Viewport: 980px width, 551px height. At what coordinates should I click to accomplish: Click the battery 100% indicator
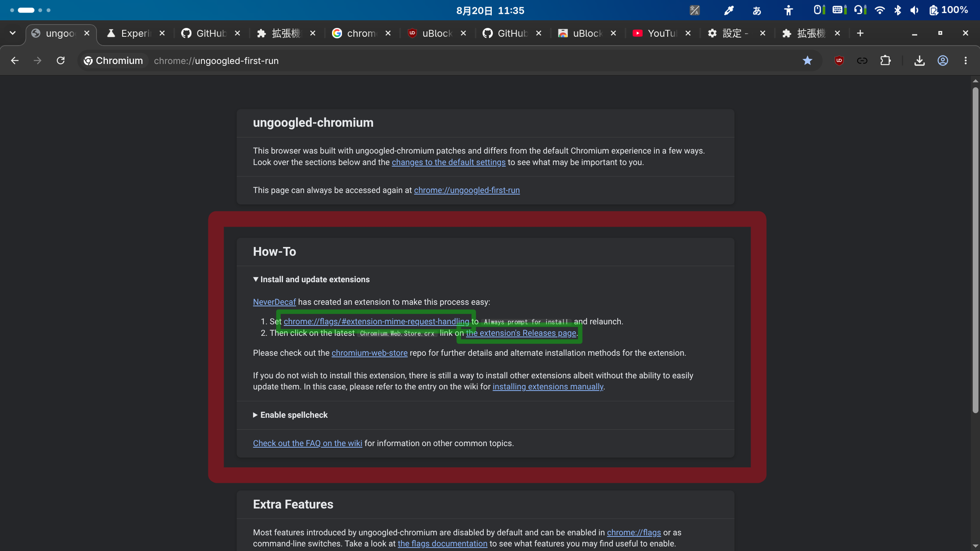click(948, 10)
